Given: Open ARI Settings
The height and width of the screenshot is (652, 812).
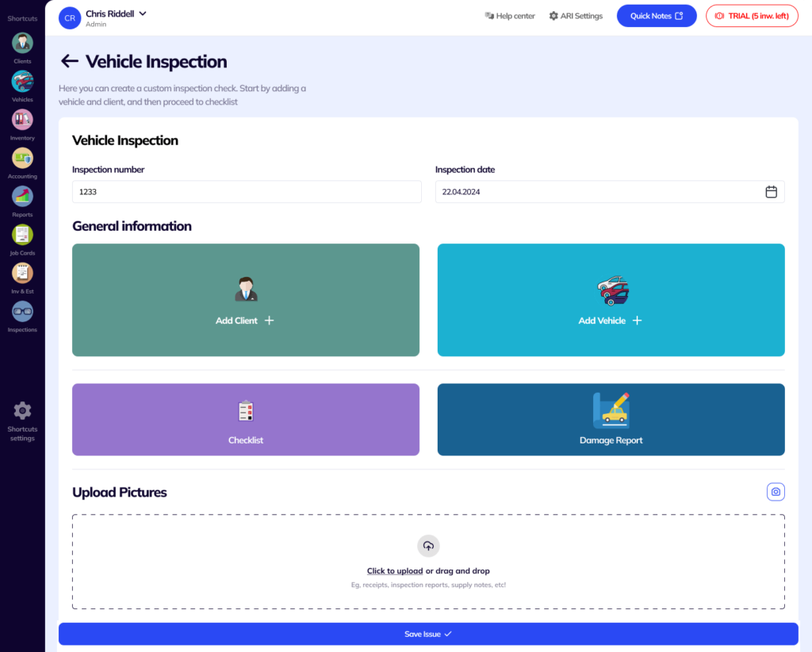Looking at the screenshot, I should pos(576,16).
